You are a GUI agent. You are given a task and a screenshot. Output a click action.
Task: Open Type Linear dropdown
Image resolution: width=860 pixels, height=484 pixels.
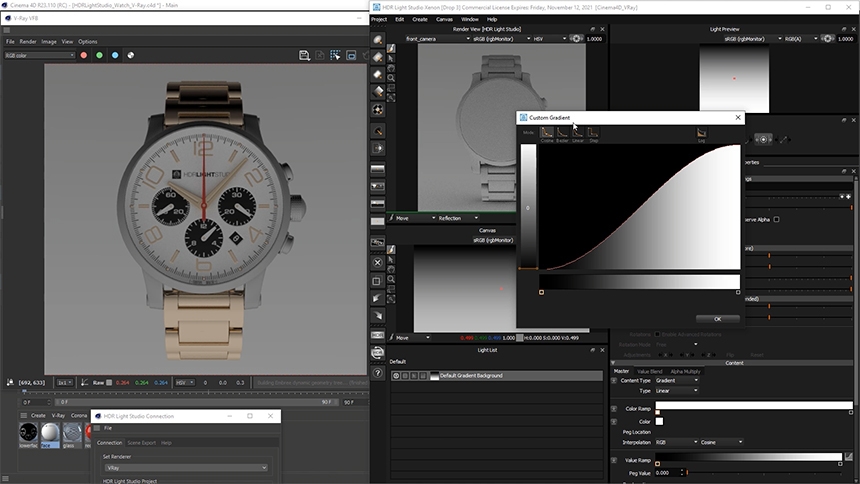677,391
